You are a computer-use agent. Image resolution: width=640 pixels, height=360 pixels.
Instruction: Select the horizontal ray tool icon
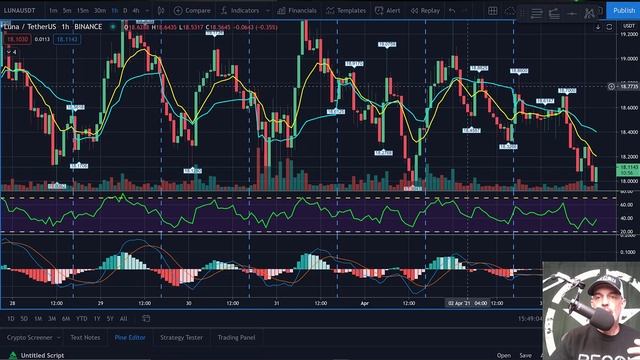572,13
